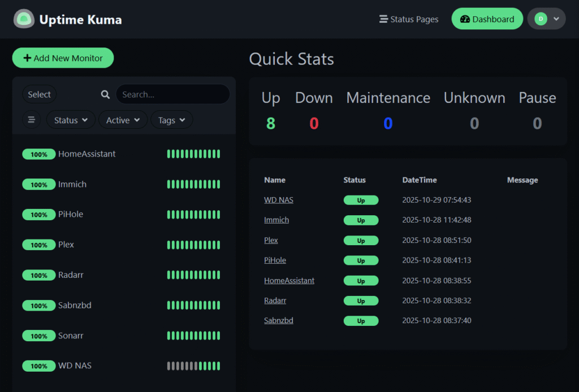Viewport: 579px width, 392px height.
Task: Click the green D user avatar
Action: (541, 19)
